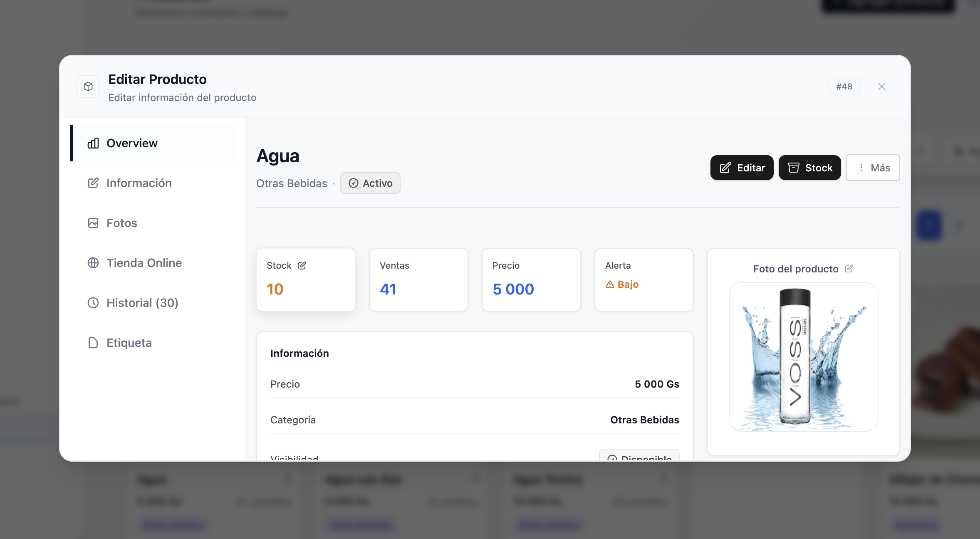This screenshot has height=539, width=980.
Task: Click the Etiqueta document icon
Action: pos(93,342)
